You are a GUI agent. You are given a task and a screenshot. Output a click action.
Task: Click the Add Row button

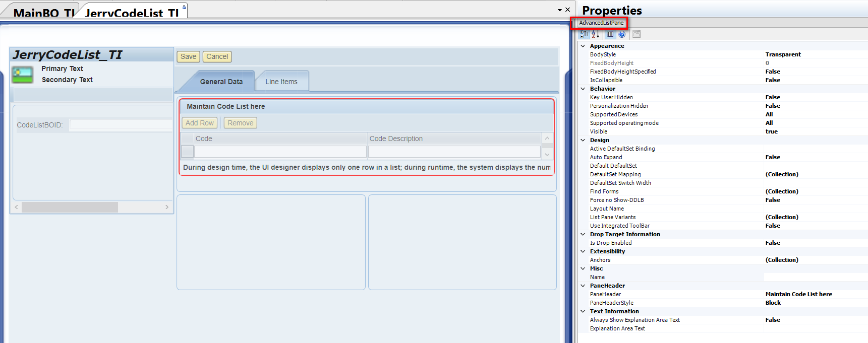pyautogui.click(x=200, y=123)
